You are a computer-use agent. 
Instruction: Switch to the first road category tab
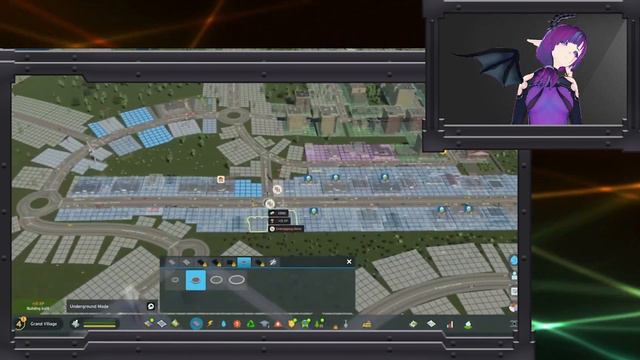pos(172,262)
